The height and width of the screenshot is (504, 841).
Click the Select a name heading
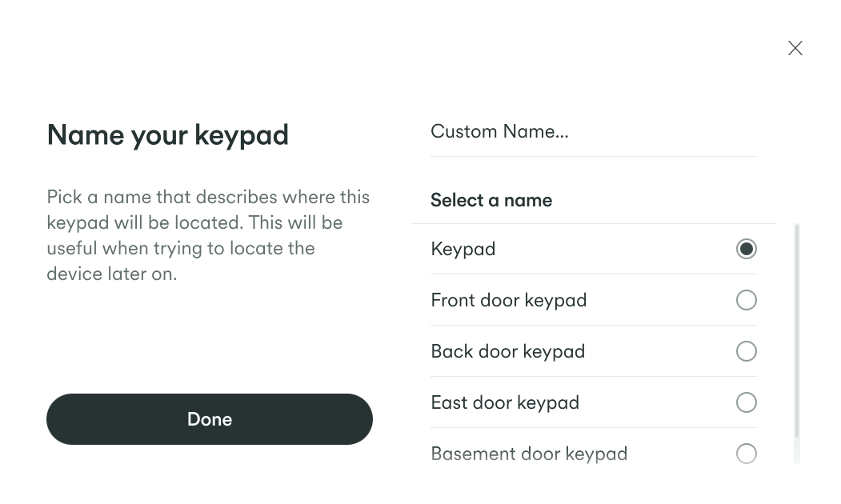pyautogui.click(x=491, y=200)
